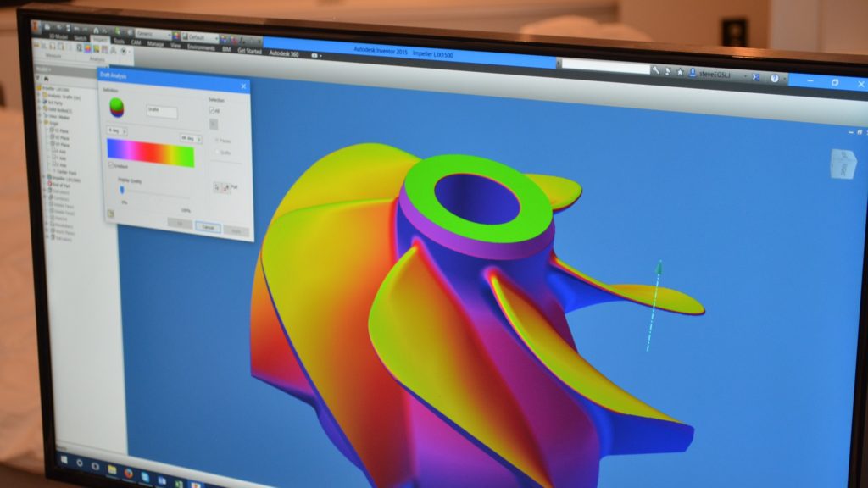The height and width of the screenshot is (488, 868).
Task: Click the Task View icon on taskbar
Action: 95,467
